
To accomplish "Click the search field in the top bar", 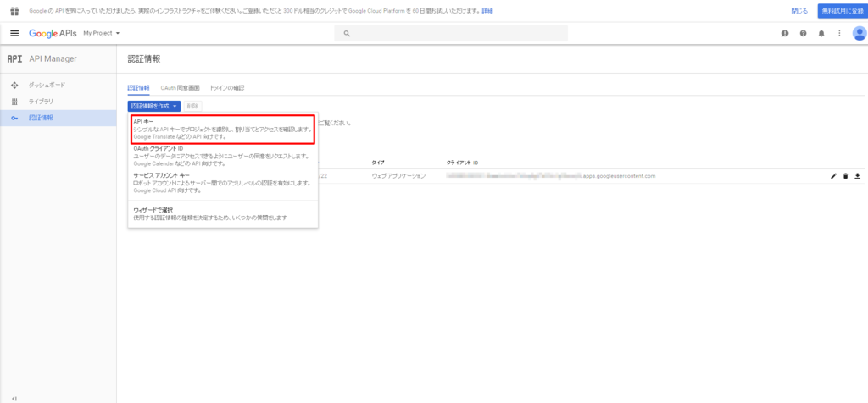I will [x=451, y=33].
